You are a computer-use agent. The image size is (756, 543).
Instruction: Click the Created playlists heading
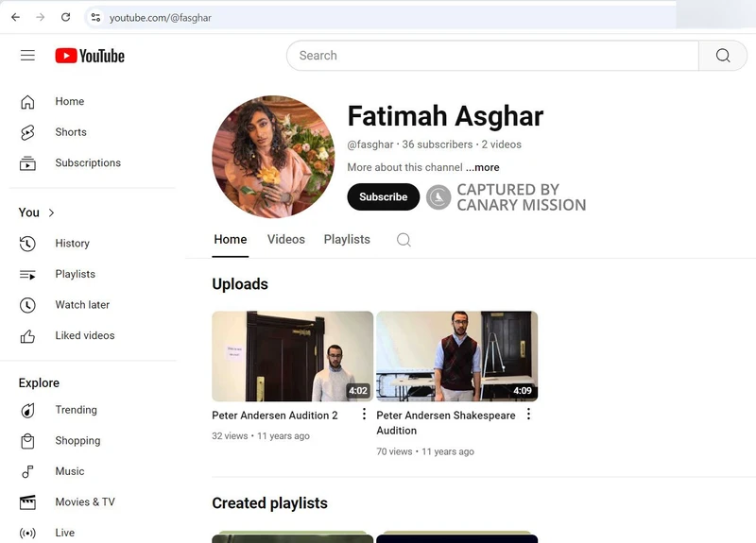(269, 503)
